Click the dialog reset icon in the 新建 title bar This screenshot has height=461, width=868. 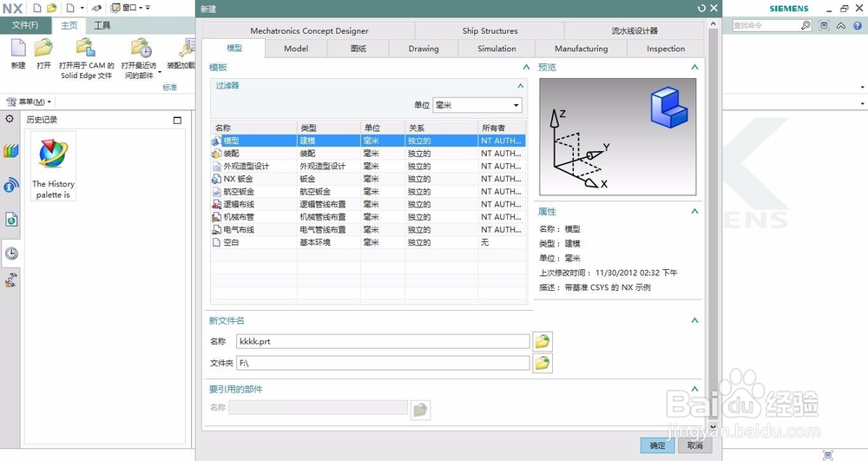coord(701,9)
